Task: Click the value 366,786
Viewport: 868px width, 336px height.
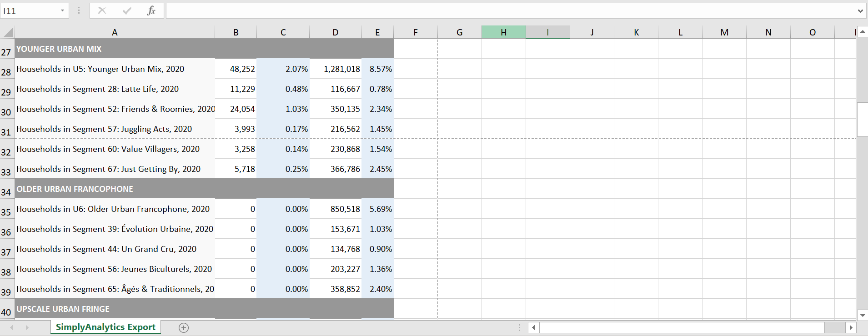Action: click(x=345, y=169)
